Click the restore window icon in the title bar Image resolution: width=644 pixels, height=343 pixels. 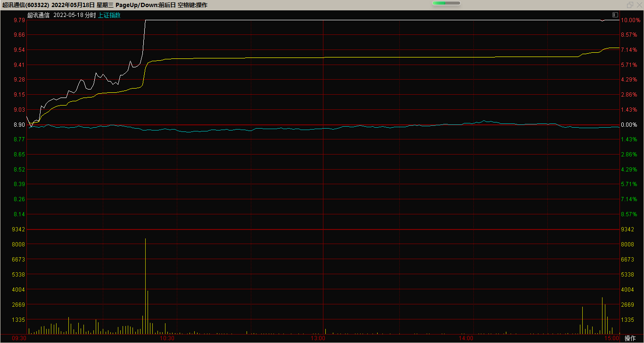tap(630, 5)
